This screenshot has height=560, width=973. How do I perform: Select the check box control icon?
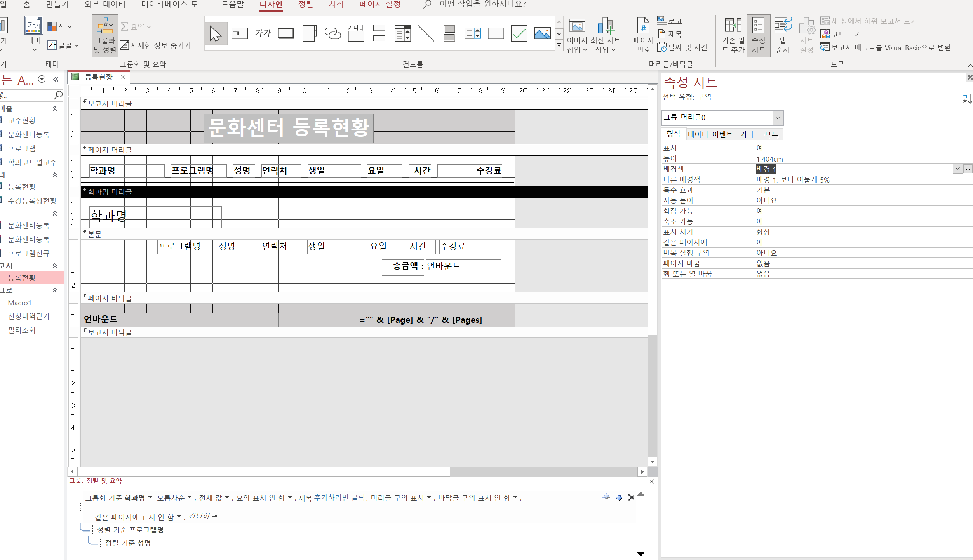tap(519, 33)
